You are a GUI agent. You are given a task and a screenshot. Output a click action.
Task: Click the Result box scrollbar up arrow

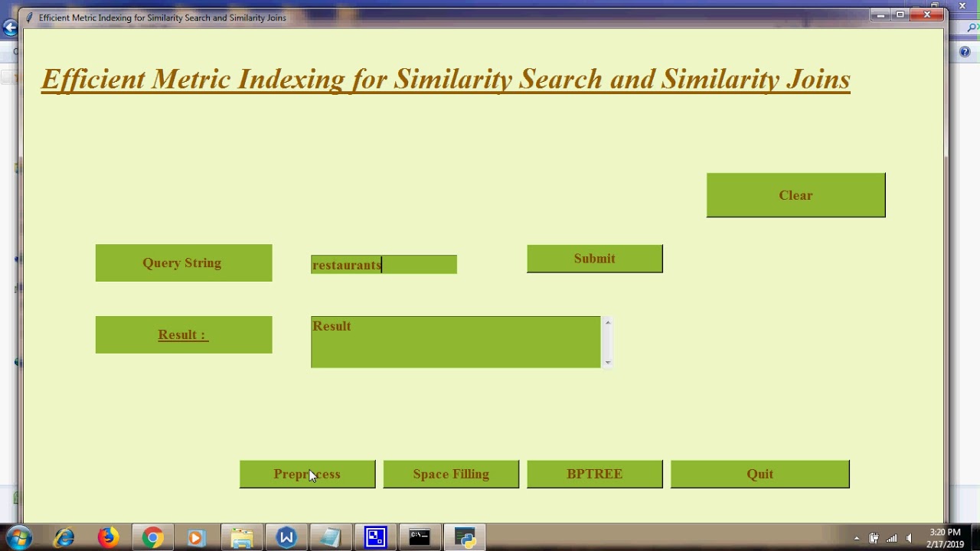[608, 322]
